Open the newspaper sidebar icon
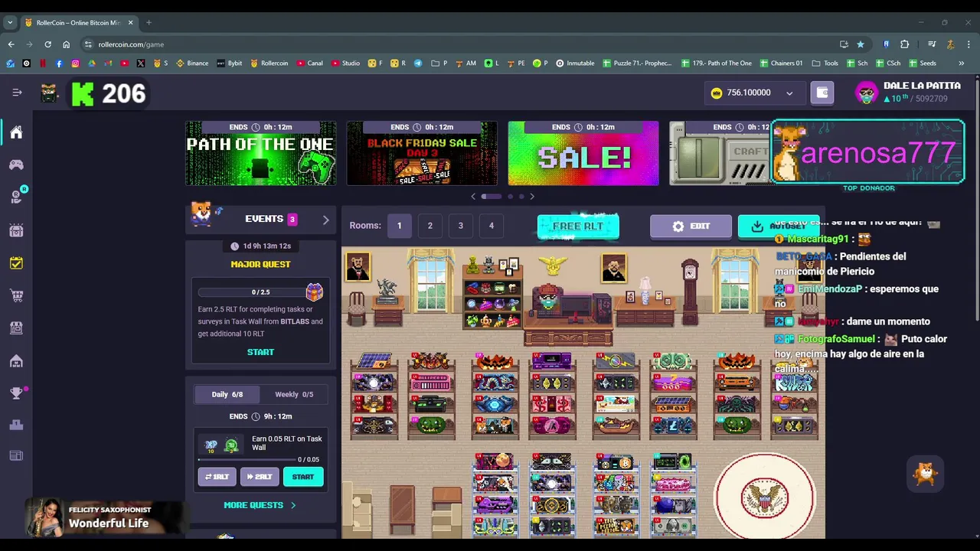Screen dimensions: 980x551 pos(16,456)
